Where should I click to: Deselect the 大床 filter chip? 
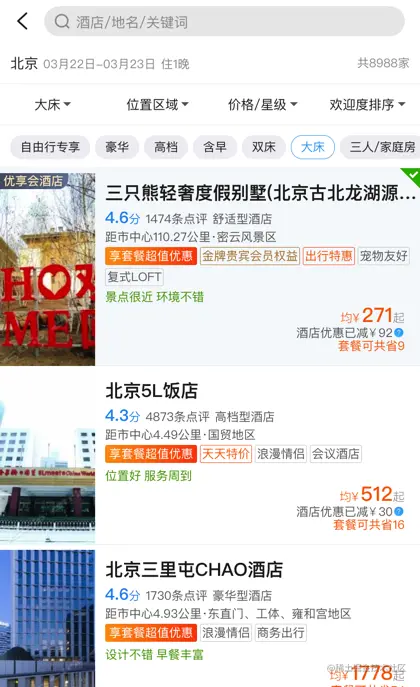(x=313, y=147)
